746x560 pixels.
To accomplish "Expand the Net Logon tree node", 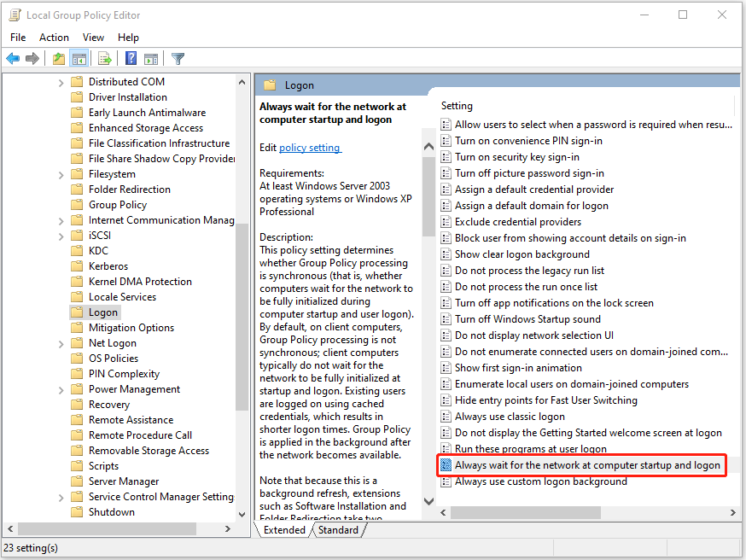I will (x=61, y=344).
